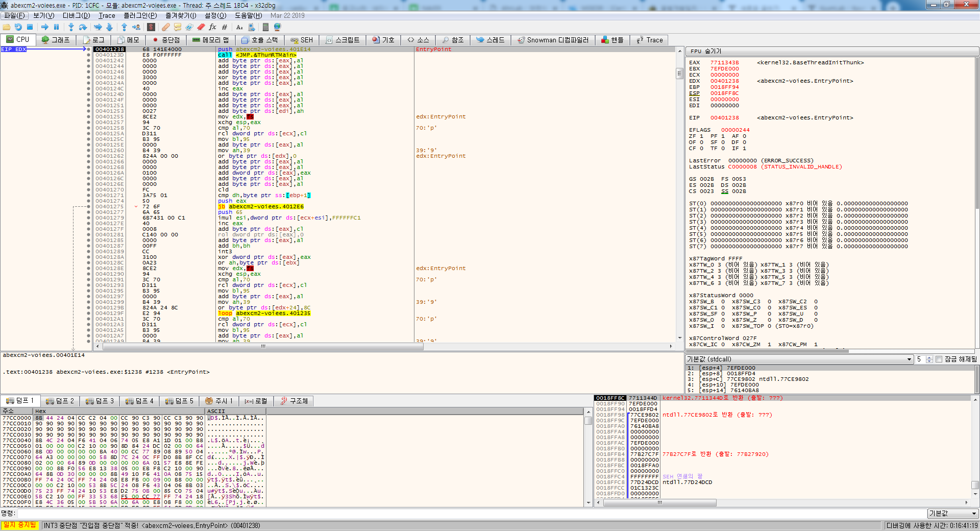The width and height of the screenshot is (980, 531).
Task: Open the calculator icon
Action: tap(265, 27)
